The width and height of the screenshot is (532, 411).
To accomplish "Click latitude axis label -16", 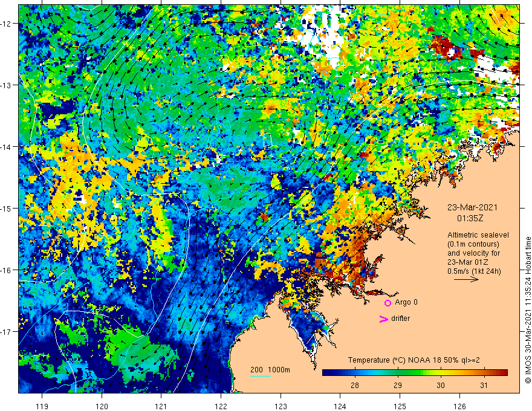I will 7,270.
